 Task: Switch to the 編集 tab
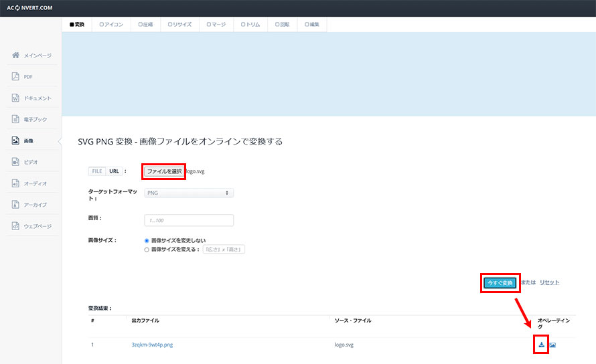[x=312, y=24]
